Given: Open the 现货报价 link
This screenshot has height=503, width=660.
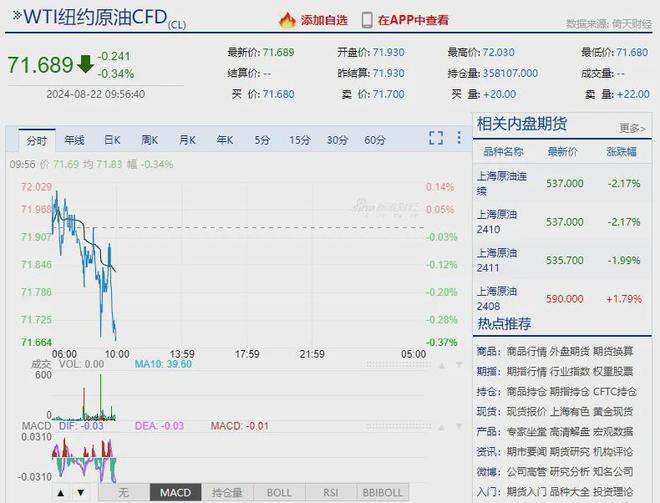Looking at the screenshot, I should (x=526, y=412).
